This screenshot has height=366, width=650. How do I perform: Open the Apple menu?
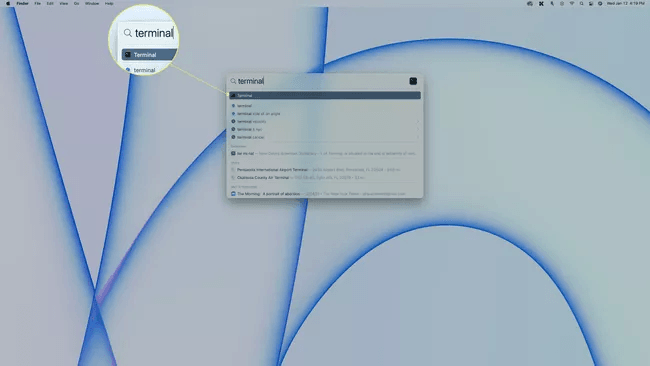(8, 3)
